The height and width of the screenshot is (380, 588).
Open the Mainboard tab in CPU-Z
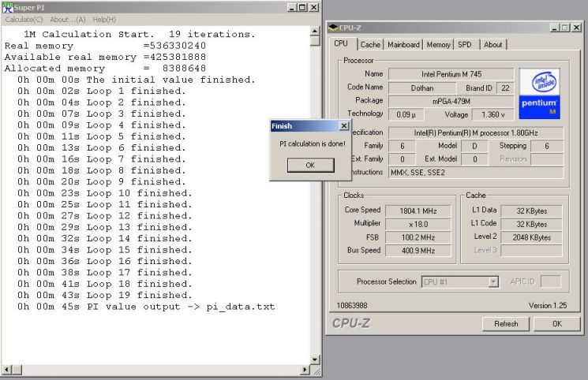[x=403, y=45]
